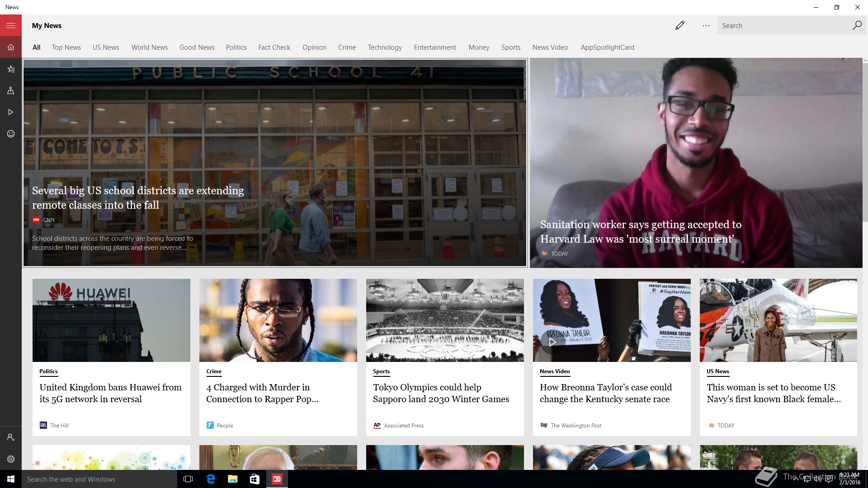Viewport: 868px width, 488px height.
Task: Click the vertical scrollbar down arrow
Action: click(x=865, y=467)
